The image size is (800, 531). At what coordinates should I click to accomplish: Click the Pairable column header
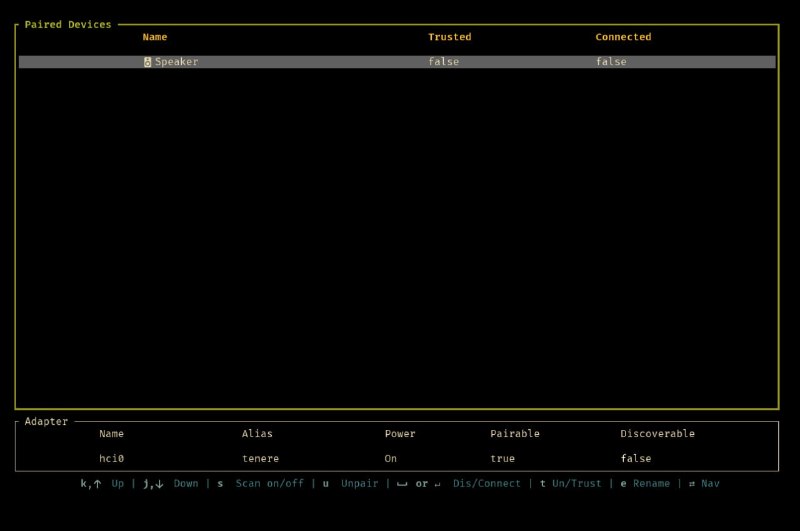pyautogui.click(x=515, y=434)
